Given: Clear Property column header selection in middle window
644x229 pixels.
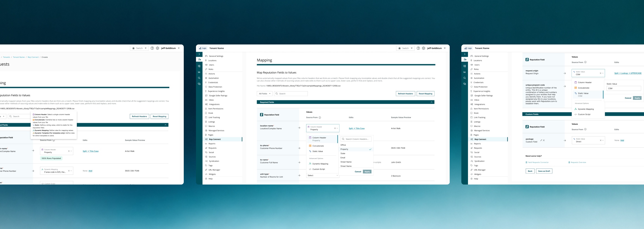Looking at the screenshot, I should [x=335, y=128].
